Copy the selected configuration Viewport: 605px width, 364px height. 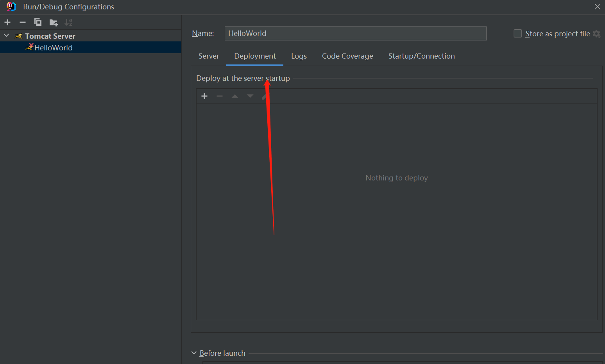[38, 22]
